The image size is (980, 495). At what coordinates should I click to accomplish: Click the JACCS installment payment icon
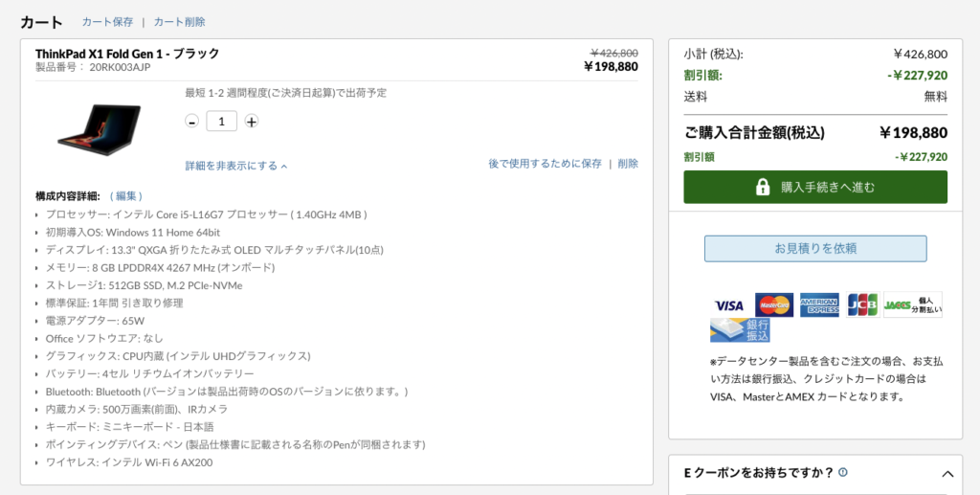[x=912, y=305]
